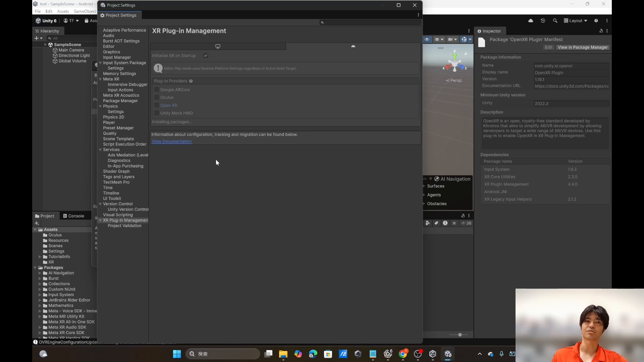644x362 pixels.
Task: Click the Project window add plus button
Action: pyautogui.click(x=37, y=223)
